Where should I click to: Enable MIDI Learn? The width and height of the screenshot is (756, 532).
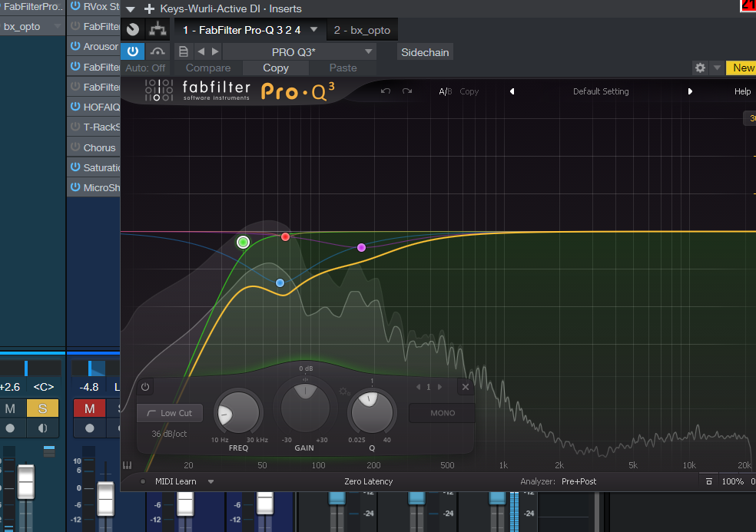[x=175, y=481]
